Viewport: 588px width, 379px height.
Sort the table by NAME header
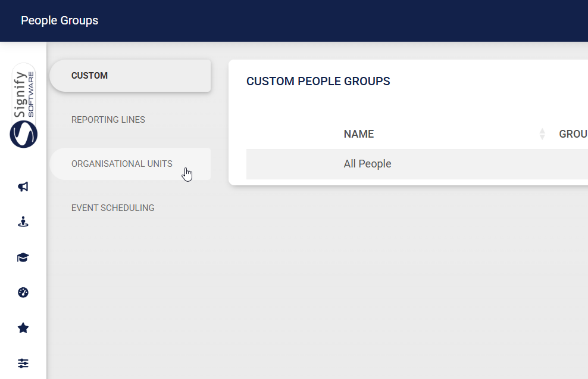(358, 134)
